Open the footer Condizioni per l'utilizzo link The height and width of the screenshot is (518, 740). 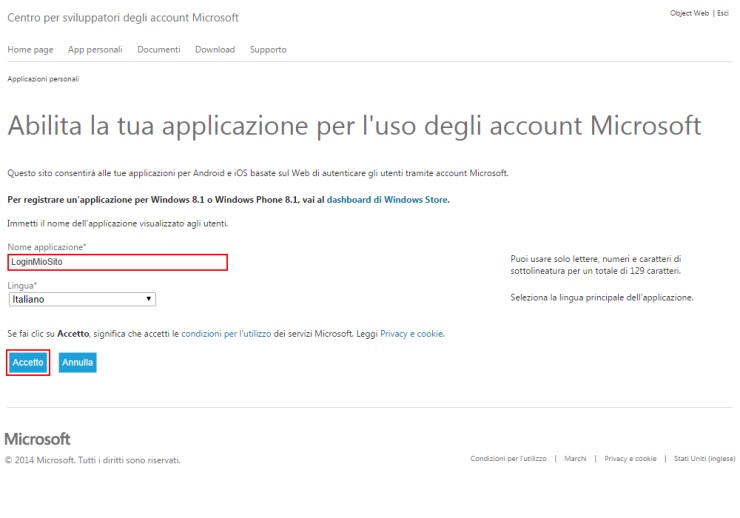[508, 459]
